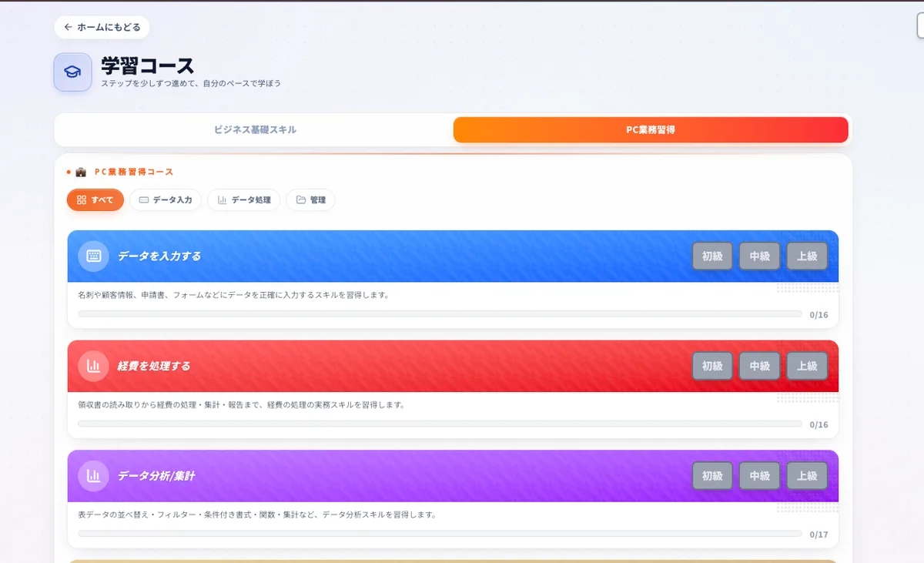Open 上級 level of データ分析/集計

807,476
